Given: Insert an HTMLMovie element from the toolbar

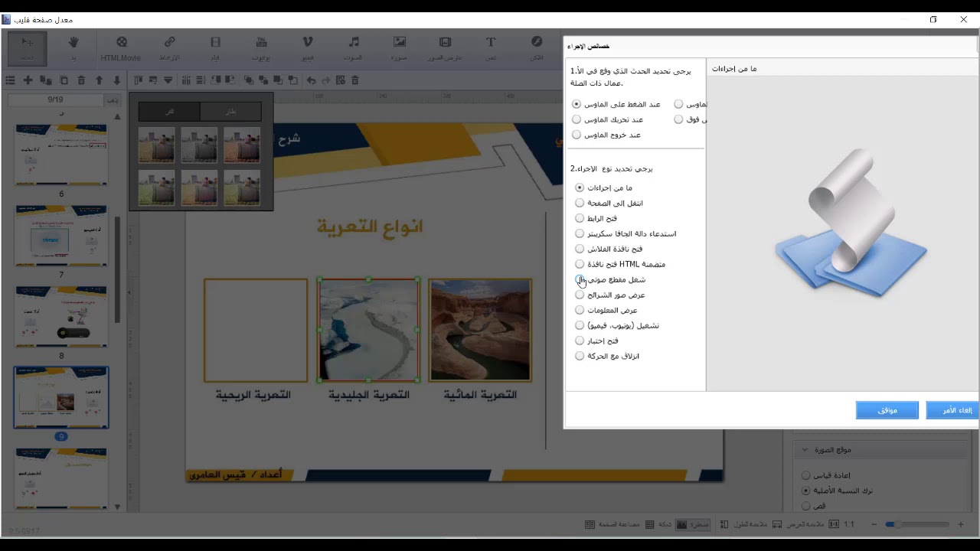Looking at the screenshot, I should (121, 48).
